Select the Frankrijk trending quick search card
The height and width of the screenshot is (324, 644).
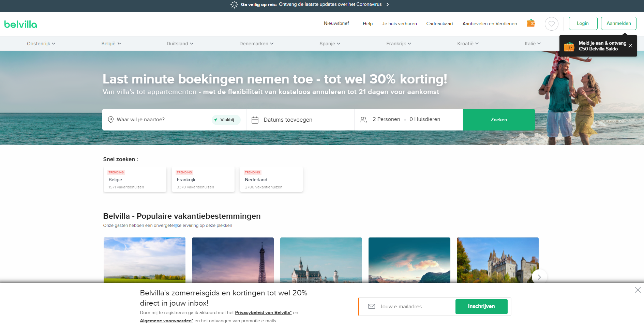203,180
